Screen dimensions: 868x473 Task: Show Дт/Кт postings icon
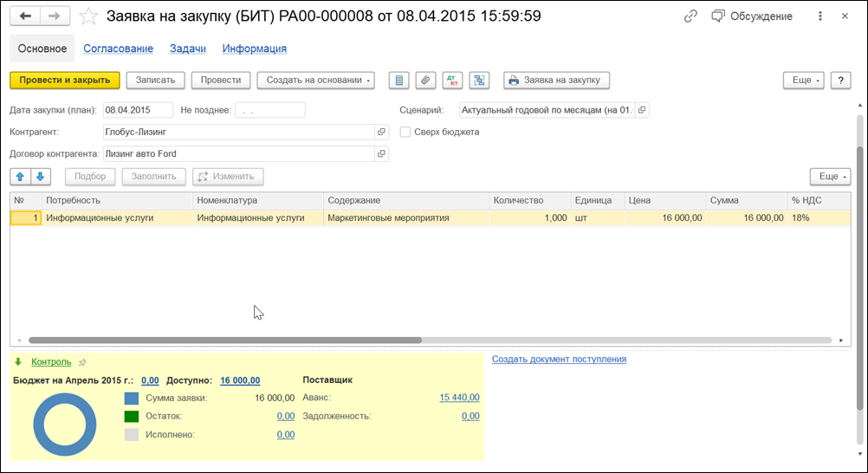coord(453,81)
